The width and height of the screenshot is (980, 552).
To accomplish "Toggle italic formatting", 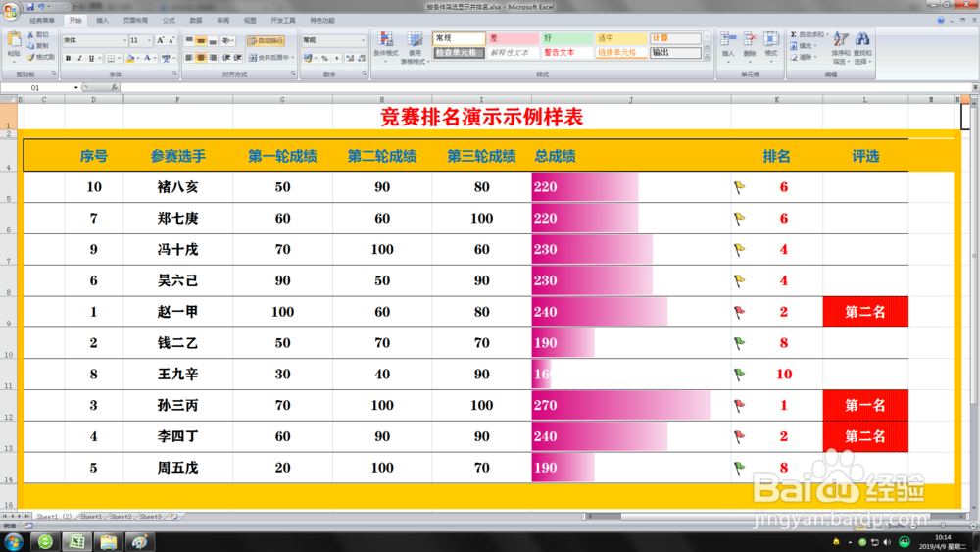I will 79,58.
